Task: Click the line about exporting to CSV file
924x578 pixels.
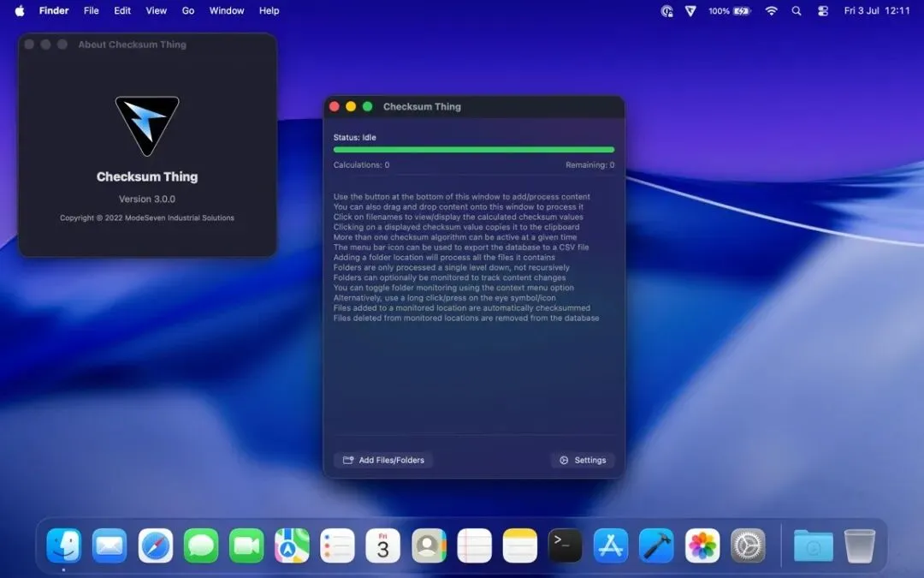Action: point(461,247)
